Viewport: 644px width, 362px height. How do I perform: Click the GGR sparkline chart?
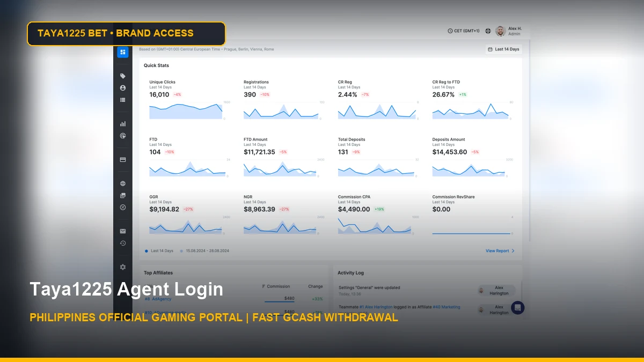tap(186, 226)
